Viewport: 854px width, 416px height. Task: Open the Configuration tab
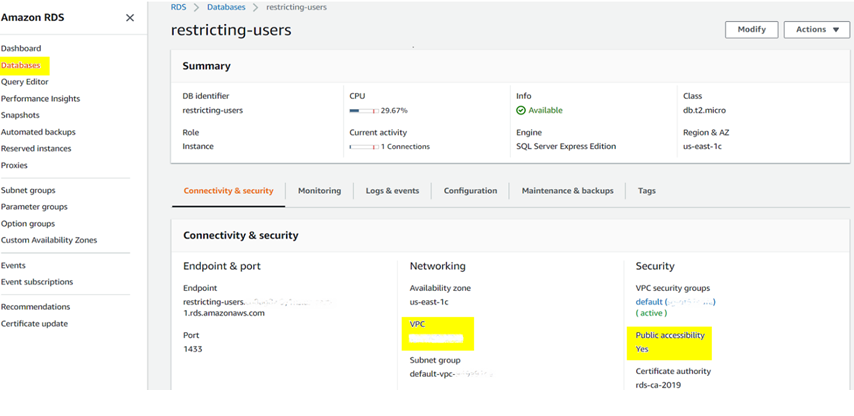coord(470,191)
